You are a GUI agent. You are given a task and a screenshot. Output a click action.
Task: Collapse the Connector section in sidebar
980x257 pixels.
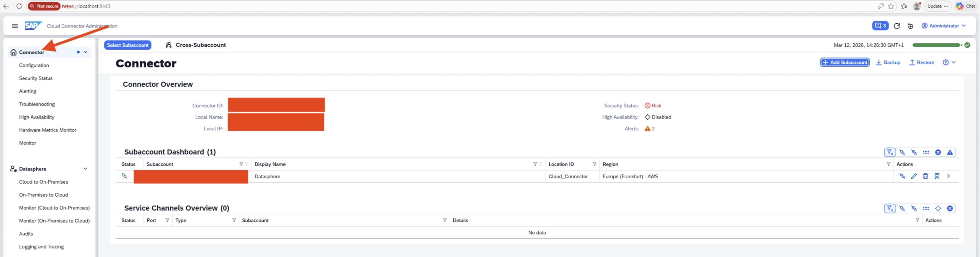85,52
